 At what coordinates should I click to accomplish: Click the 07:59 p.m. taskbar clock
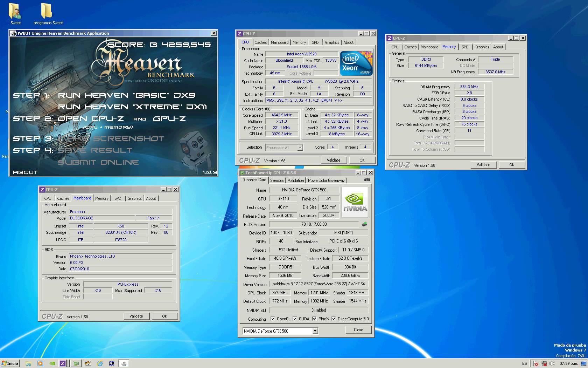click(x=569, y=363)
